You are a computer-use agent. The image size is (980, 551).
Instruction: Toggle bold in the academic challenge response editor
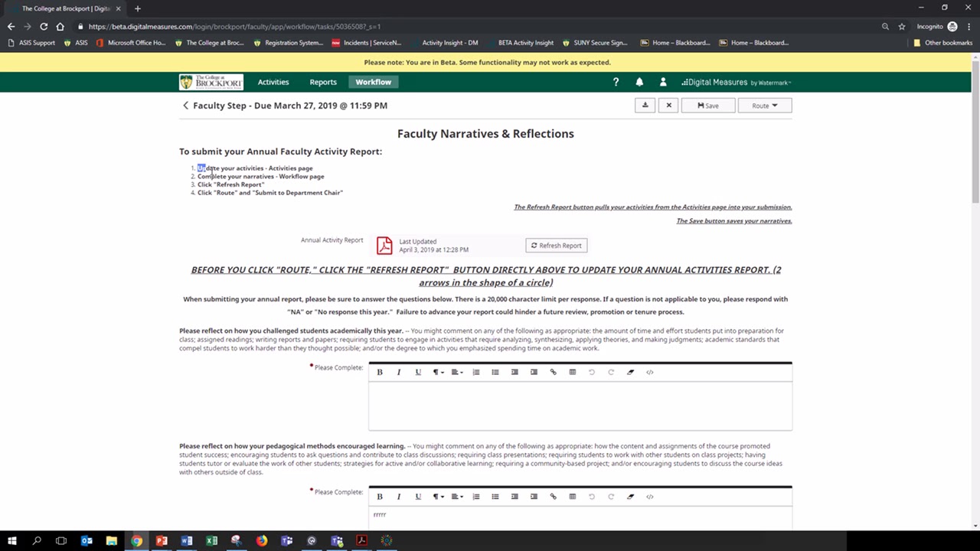click(x=379, y=372)
